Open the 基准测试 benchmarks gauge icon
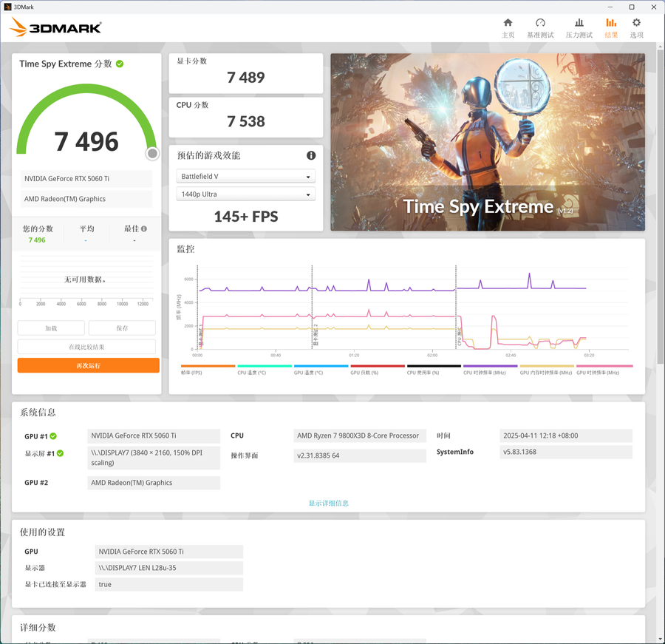Image resolution: width=665 pixels, height=644 pixels. (x=540, y=23)
